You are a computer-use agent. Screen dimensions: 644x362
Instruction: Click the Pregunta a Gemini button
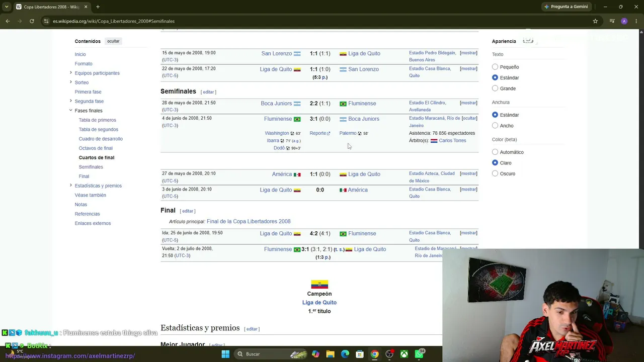click(x=566, y=7)
